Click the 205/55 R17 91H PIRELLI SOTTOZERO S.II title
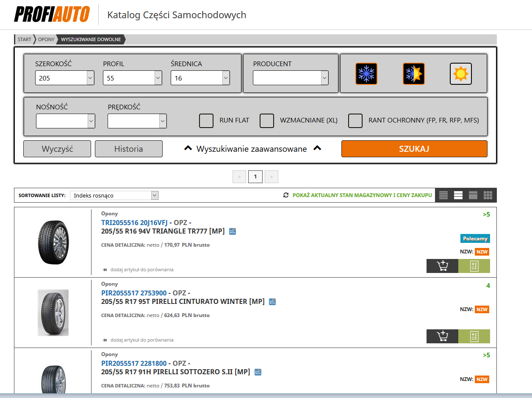Image resolution: width=532 pixels, height=398 pixels. (x=176, y=372)
